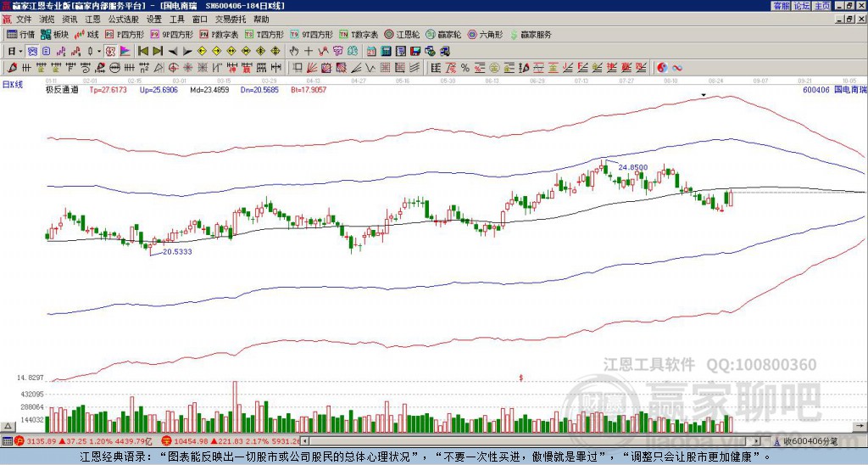
Task: Click the black right arrow button
Action: click(x=187, y=52)
